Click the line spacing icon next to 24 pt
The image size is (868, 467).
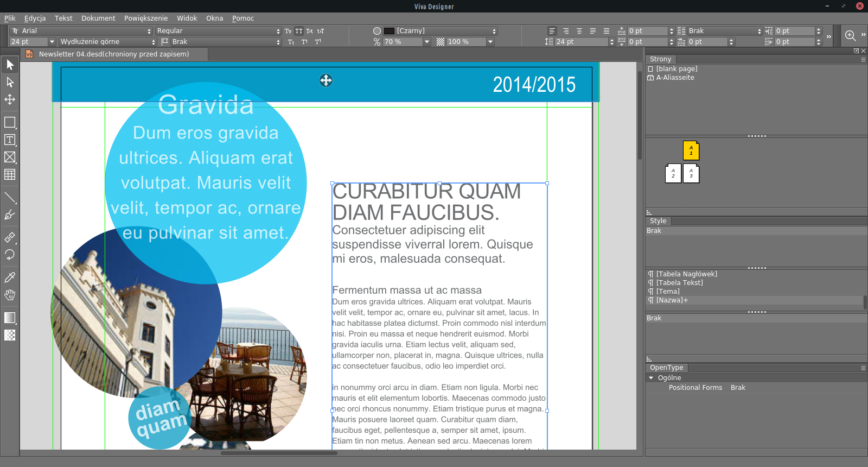pyautogui.click(x=549, y=42)
